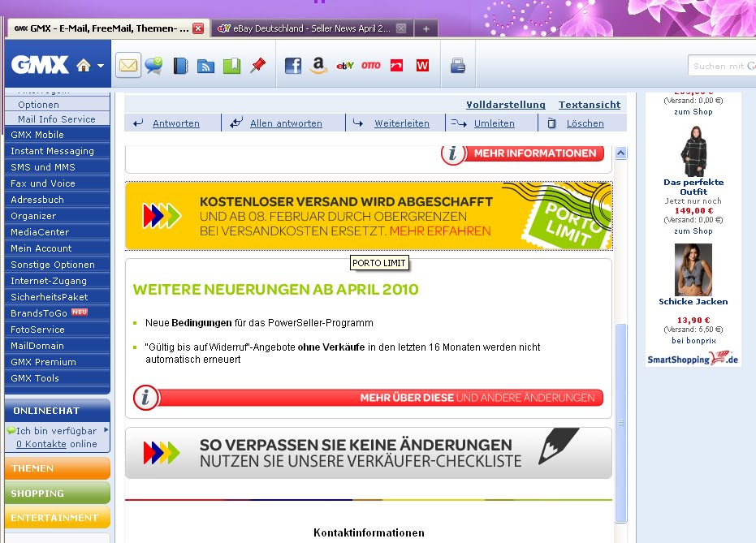Click the Schicke Jacken product thumbnail

(693, 269)
